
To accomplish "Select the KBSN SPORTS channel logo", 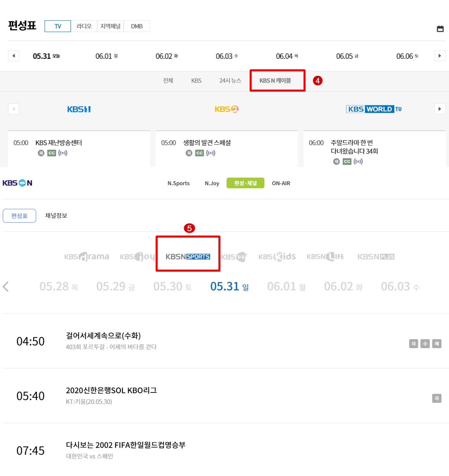I will [x=188, y=257].
